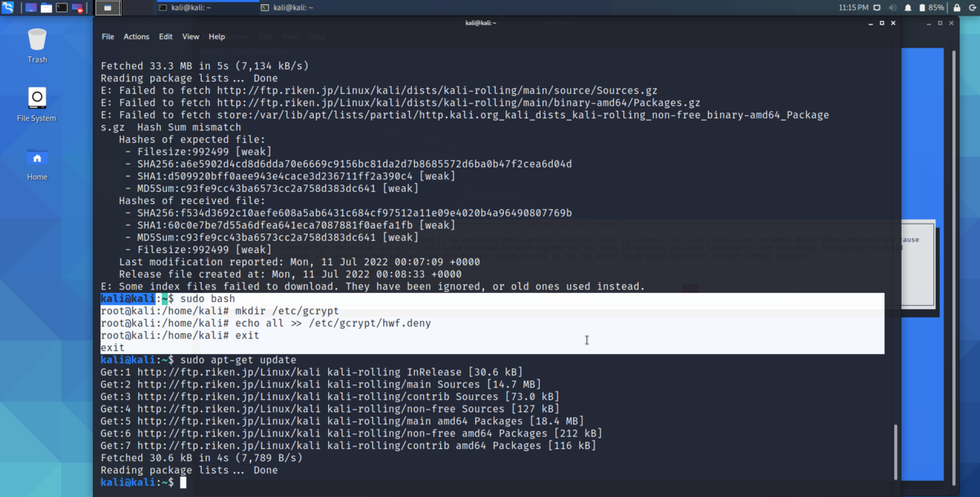Click the 'Get:7' contrib amd64 Packages line
This screenshot has height=497, width=980.
pos(348,446)
